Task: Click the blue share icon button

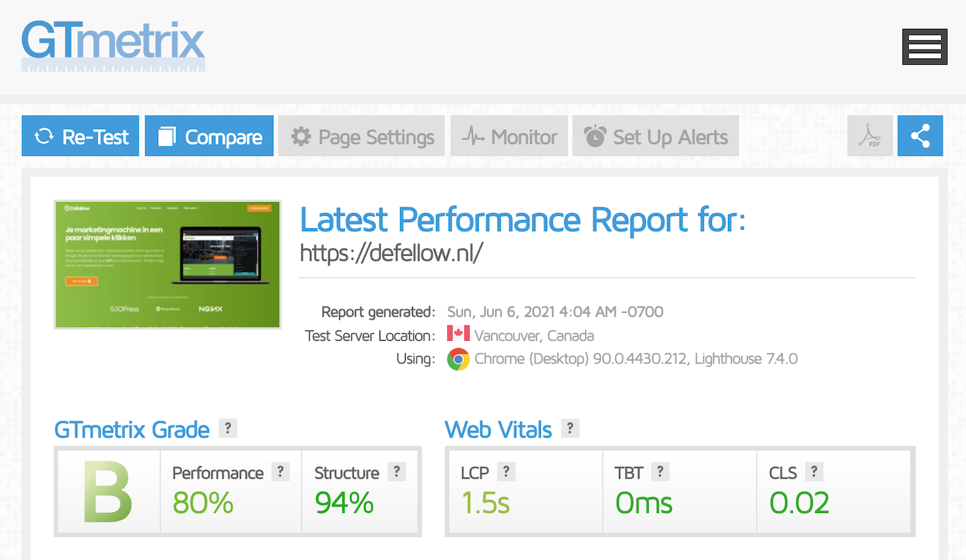Action: (920, 136)
